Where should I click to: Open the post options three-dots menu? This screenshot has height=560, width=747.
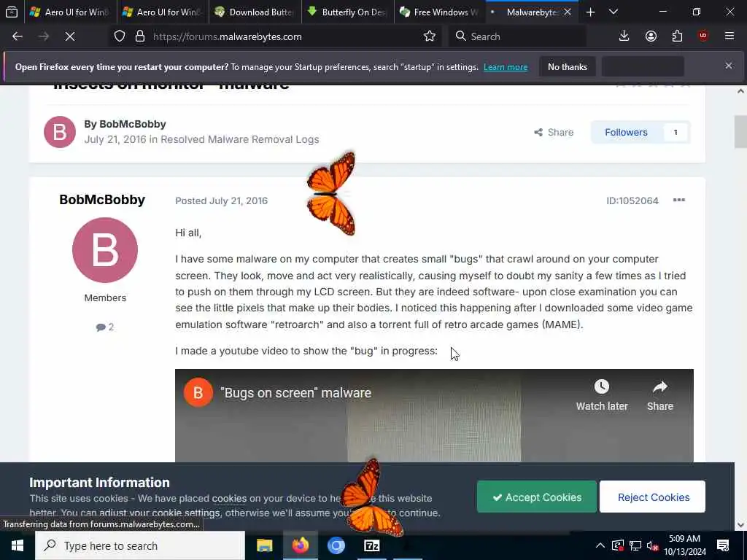[x=679, y=200]
